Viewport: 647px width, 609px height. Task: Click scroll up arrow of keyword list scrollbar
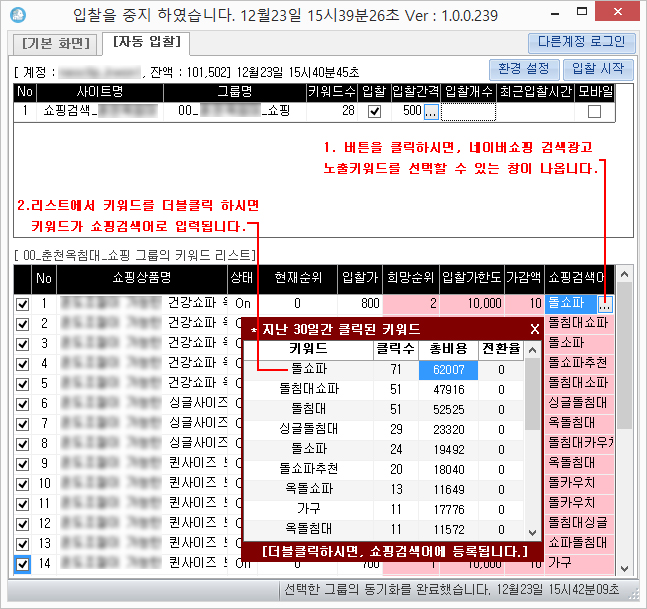point(624,274)
